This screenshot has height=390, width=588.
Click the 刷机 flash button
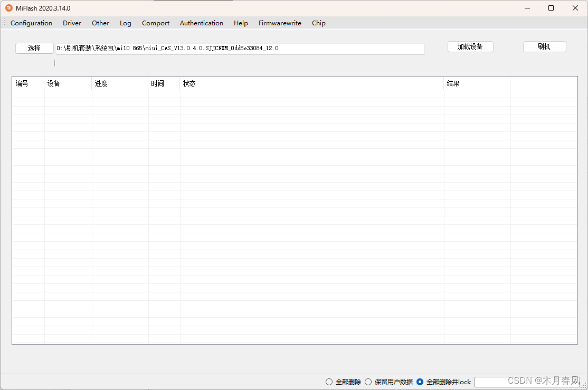pos(545,46)
